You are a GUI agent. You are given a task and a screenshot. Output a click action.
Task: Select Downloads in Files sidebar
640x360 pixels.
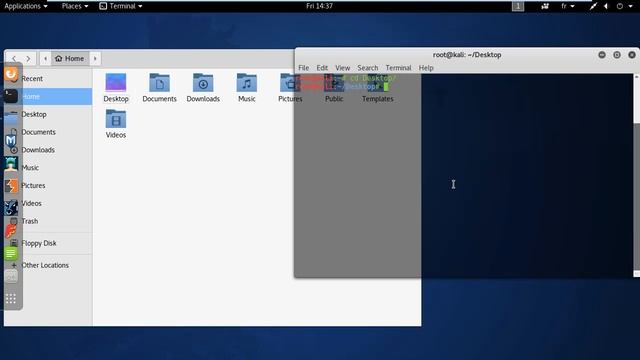tap(48, 150)
